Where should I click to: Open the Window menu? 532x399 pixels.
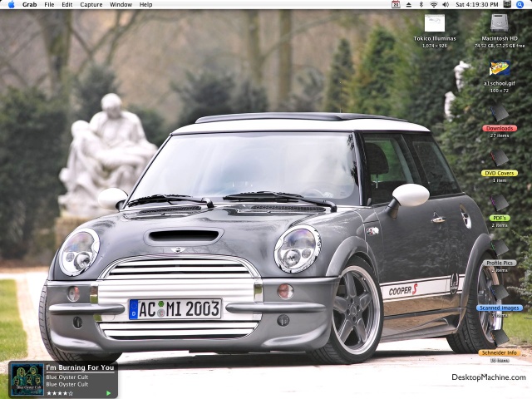tap(121, 4)
